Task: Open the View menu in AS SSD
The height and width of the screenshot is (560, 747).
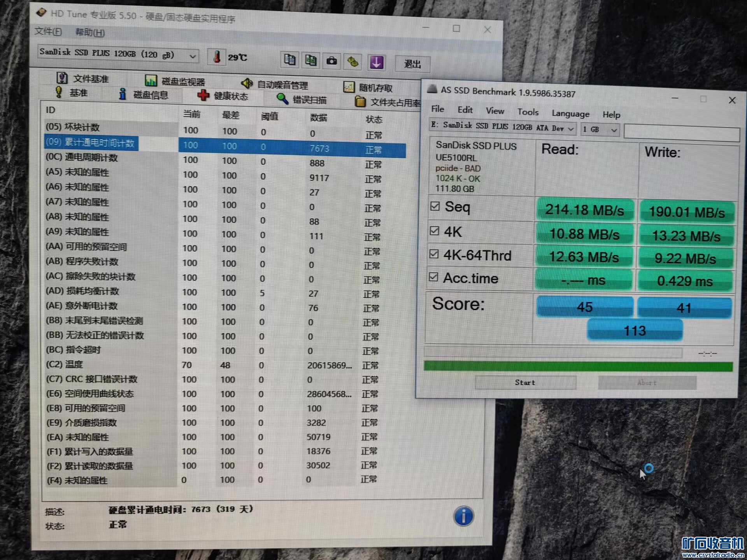Action: (x=495, y=111)
